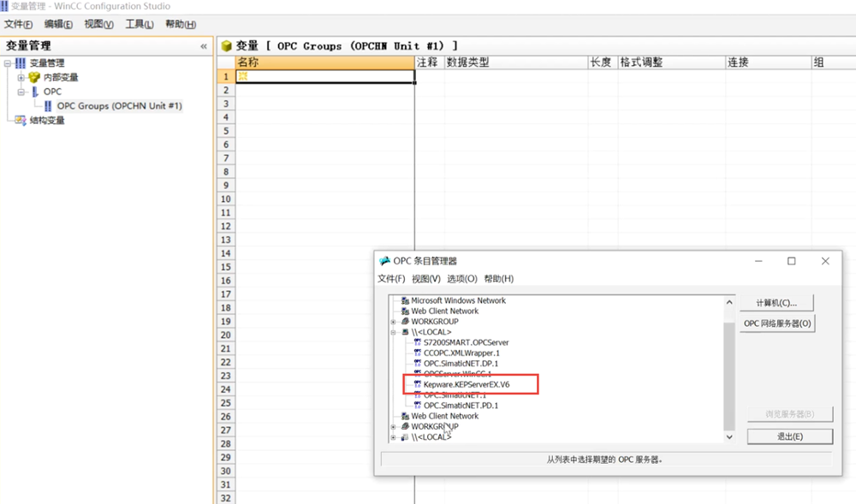Expand the first WORKGROUP network node
This screenshot has width=856, height=504.
pos(394,322)
